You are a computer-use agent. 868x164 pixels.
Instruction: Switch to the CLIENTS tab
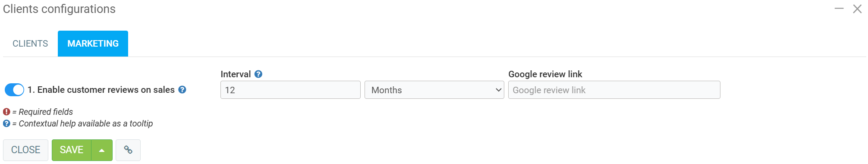click(x=30, y=44)
